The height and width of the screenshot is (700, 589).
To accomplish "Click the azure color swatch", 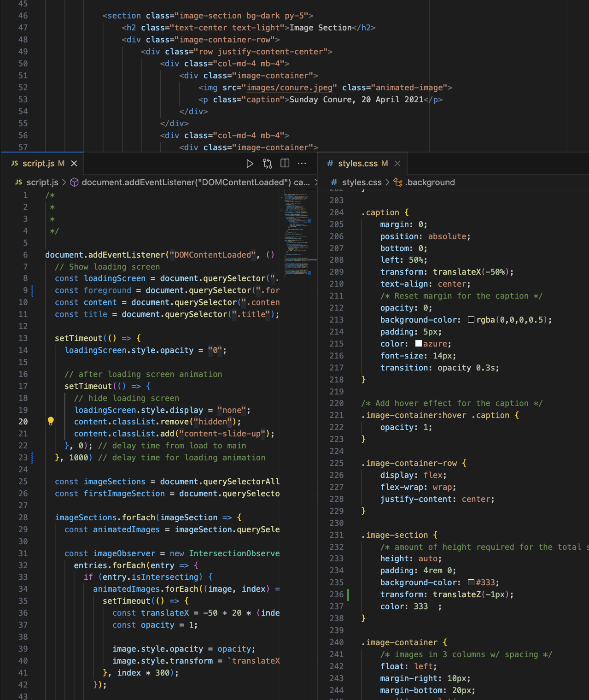I will (419, 344).
